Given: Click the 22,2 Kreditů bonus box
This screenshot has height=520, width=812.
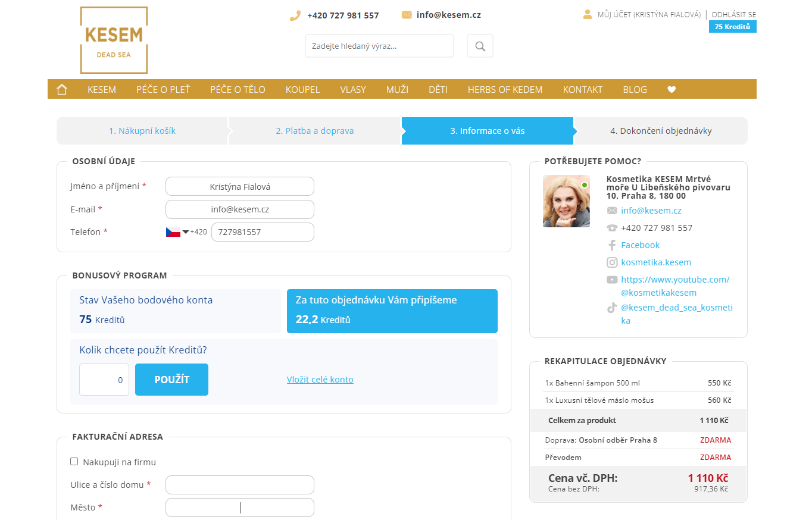Looking at the screenshot, I should pyautogui.click(x=392, y=311).
